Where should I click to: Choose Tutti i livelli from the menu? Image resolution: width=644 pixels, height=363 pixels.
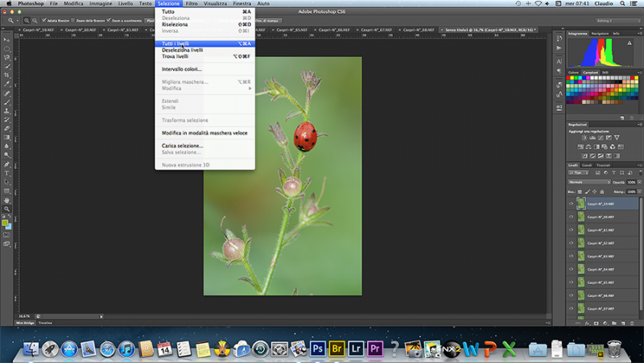(205, 43)
